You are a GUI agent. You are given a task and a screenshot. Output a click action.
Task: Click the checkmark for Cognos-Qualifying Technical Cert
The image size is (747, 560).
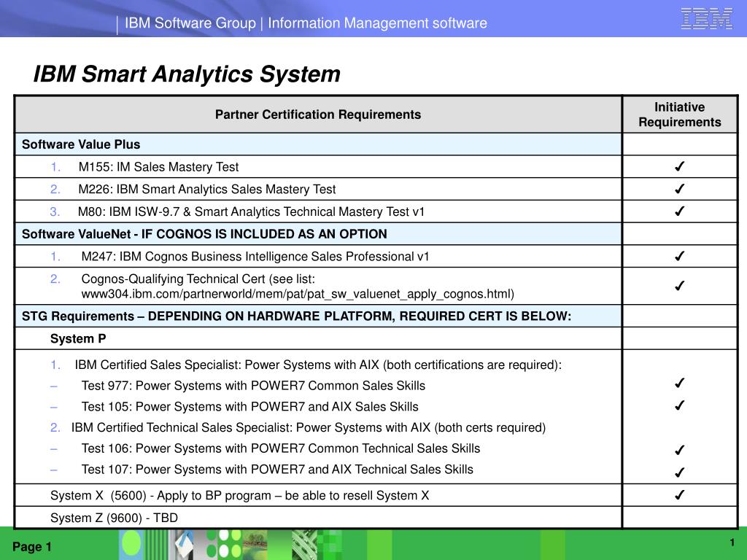pyautogui.click(x=679, y=286)
